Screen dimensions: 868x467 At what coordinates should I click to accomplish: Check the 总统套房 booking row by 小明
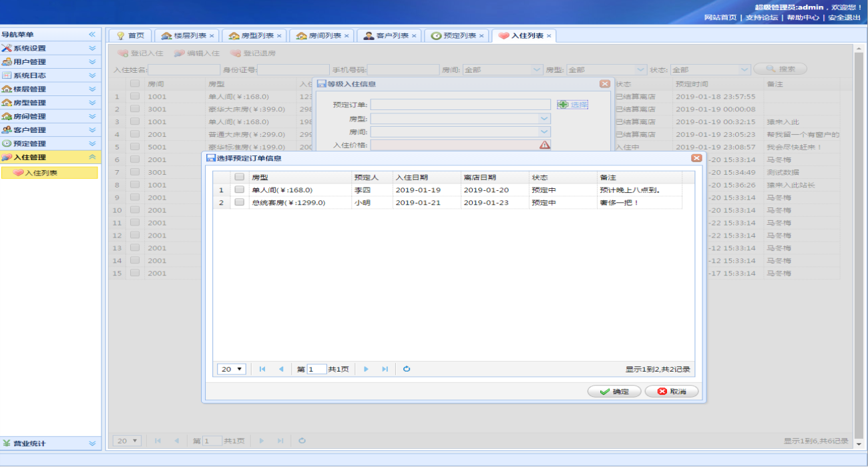(x=239, y=203)
